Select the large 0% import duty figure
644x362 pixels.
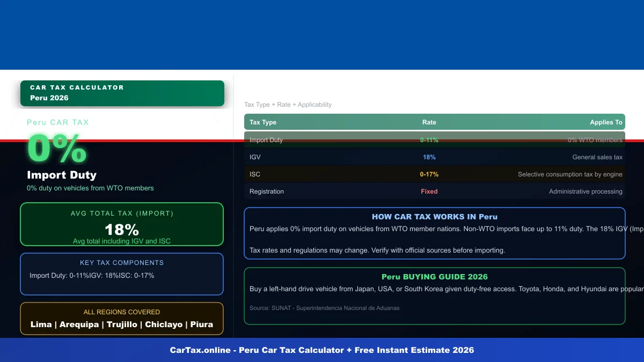57,149
